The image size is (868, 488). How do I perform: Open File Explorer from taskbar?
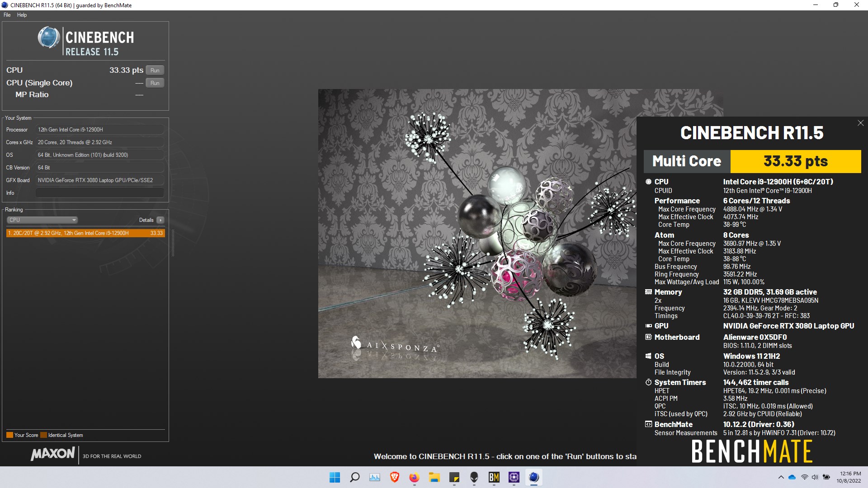(434, 477)
